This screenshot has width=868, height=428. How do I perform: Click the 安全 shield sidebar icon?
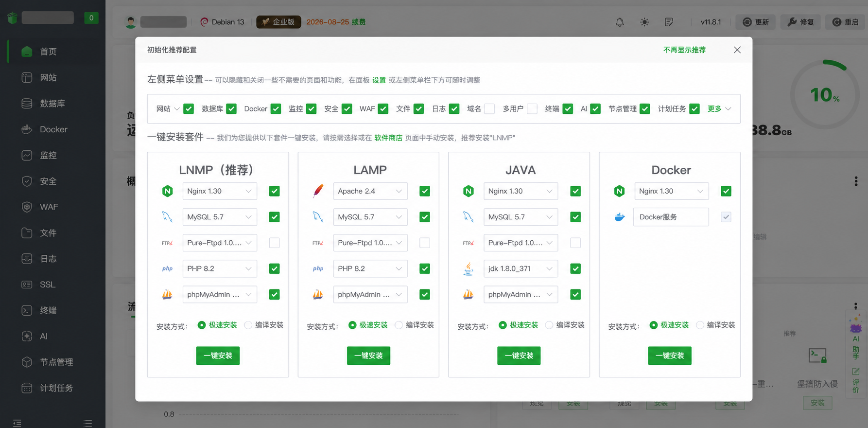coord(27,181)
